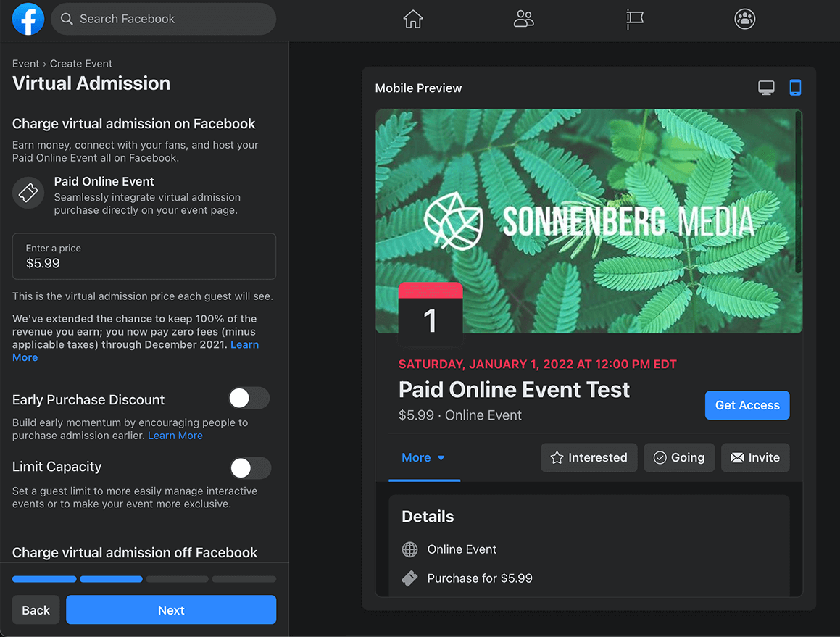Enable the Early Purchase Discount toggle
This screenshot has width=840, height=637.
pyautogui.click(x=249, y=398)
